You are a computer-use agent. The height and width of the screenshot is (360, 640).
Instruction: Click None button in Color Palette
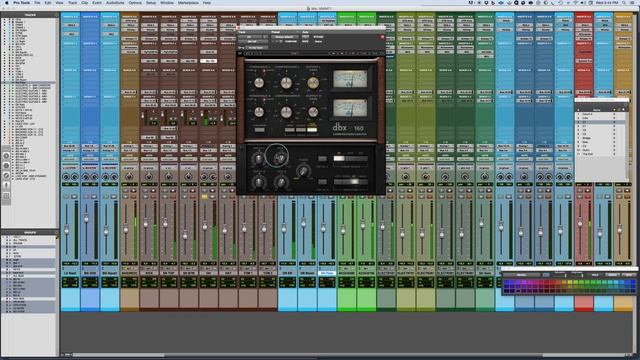[628, 275]
